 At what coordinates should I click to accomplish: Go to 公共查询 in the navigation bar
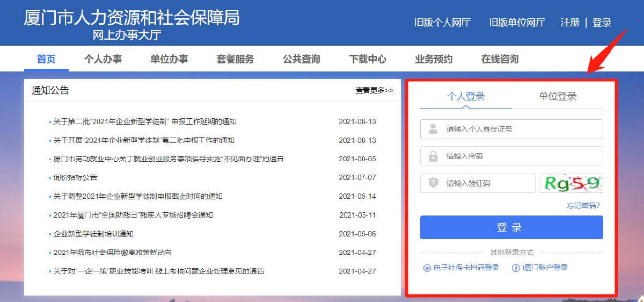coord(302,59)
